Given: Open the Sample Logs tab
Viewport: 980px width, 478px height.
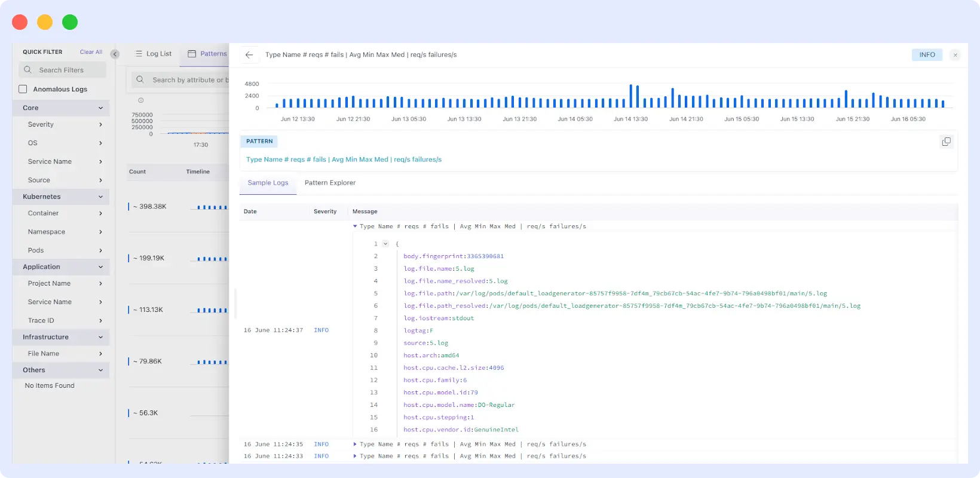Looking at the screenshot, I should pos(268,183).
